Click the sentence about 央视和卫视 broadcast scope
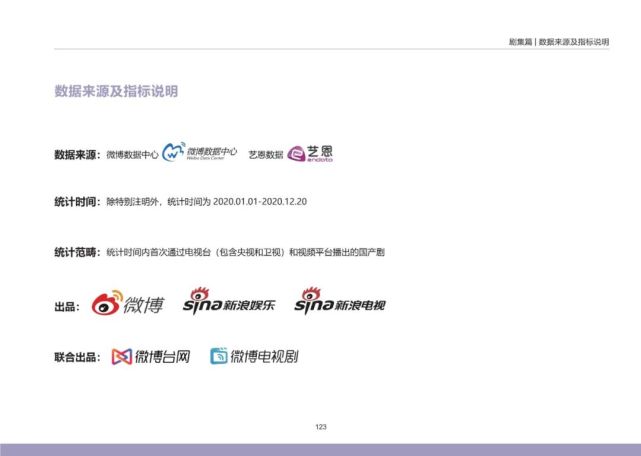 tap(245, 252)
